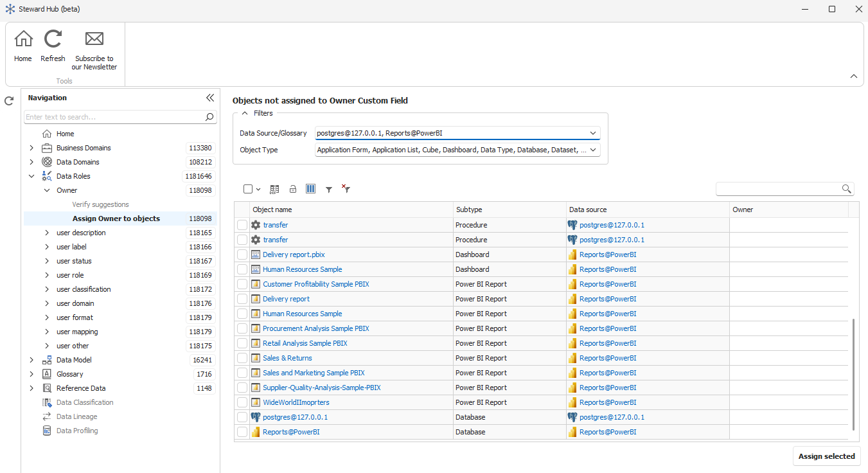Click the PostgreSQL elephant icon in postgres@127.0.0.1 Database row
Viewport: 868px width, 473px height.
[x=256, y=417]
